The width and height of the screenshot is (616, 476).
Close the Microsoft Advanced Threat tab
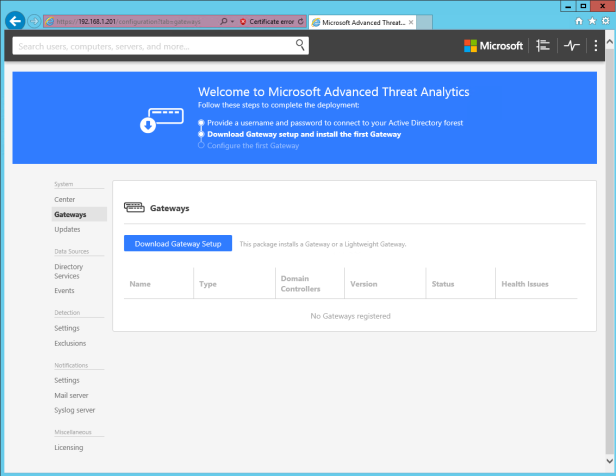click(x=411, y=22)
